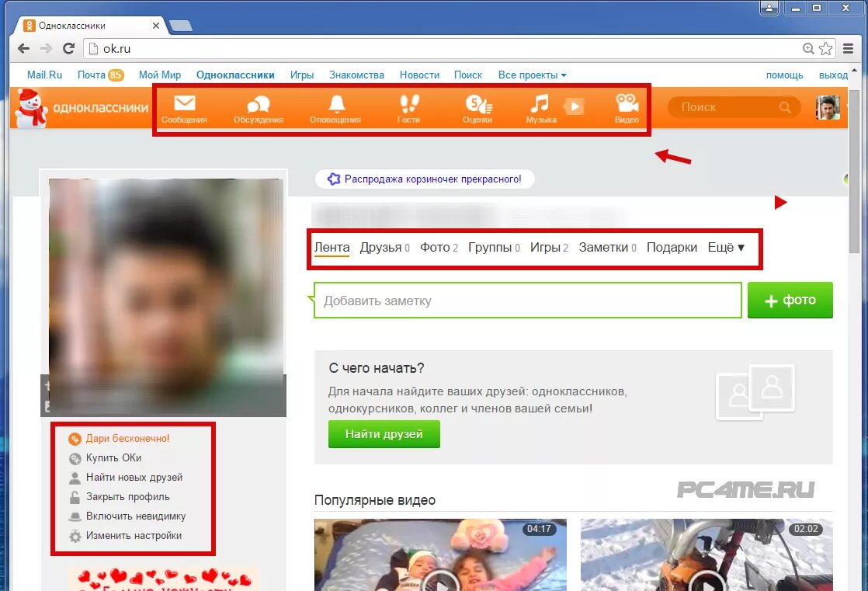The image size is (868, 591).
Task: Click the Включить невидимку text link
Action: click(x=136, y=516)
